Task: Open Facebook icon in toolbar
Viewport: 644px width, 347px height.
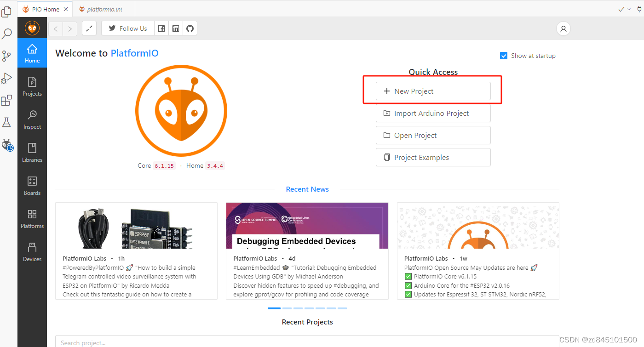Action: coord(161,28)
